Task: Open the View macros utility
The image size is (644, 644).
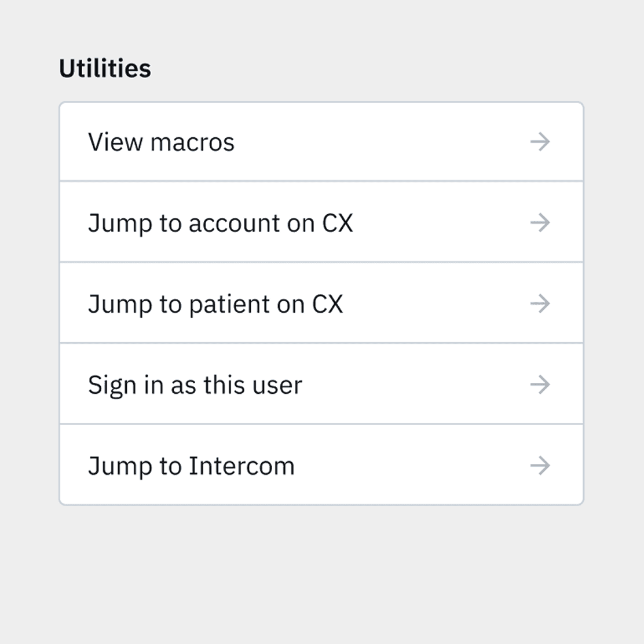Action: 321,142
